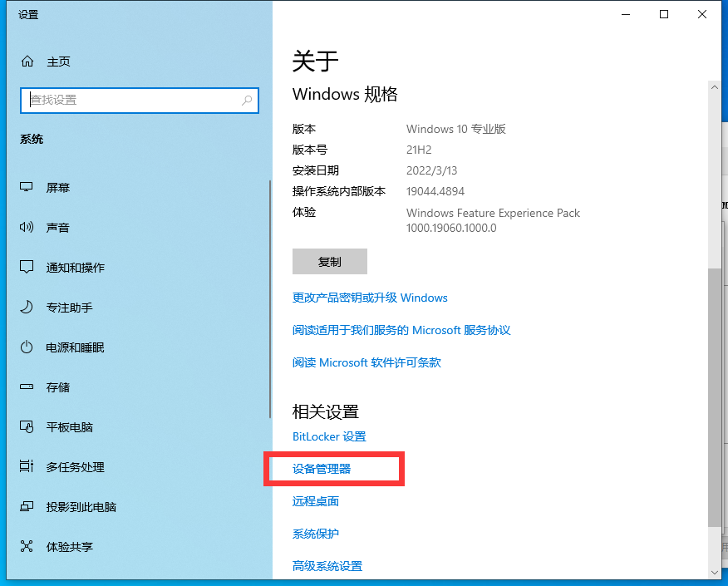Click the 21H2 version number
This screenshot has height=586, width=728.
click(419, 150)
